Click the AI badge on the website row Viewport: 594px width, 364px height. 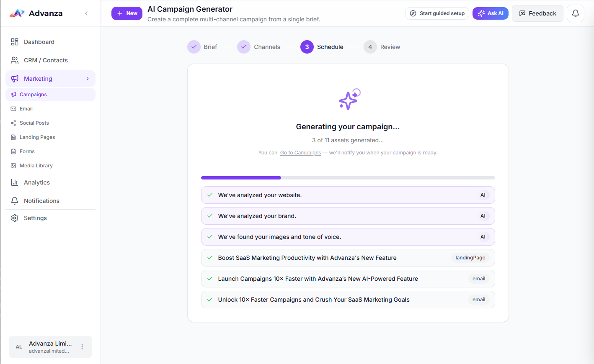click(x=483, y=195)
